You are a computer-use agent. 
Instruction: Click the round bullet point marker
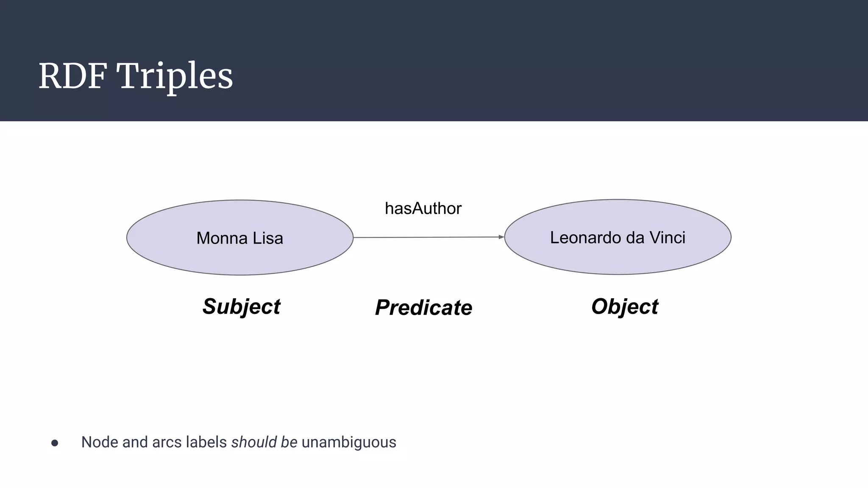(55, 443)
